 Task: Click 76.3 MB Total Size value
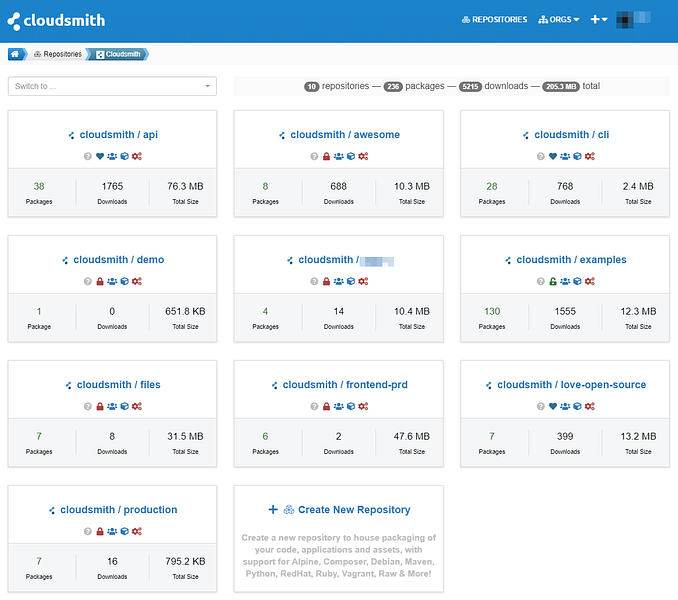pyautogui.click(x=185, y=186)
